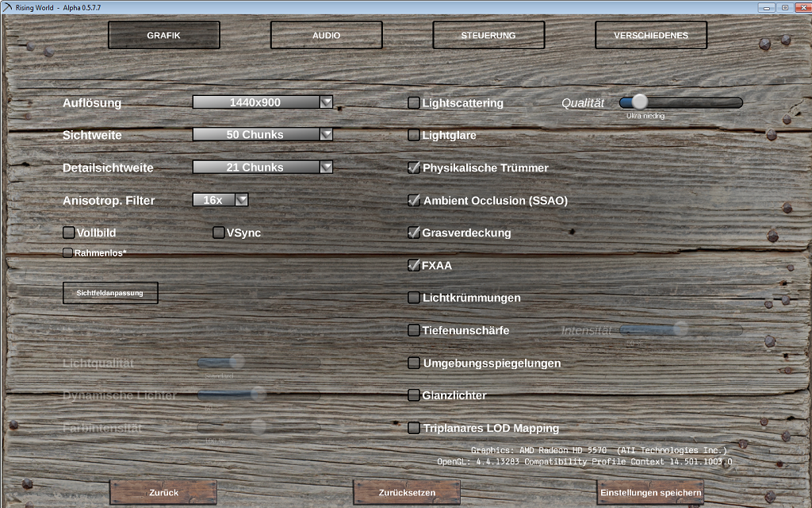Toggle Tiefenunschärfe checkbox on
Viewport: 812px width, 508px height.
click(x=414, y=330)
